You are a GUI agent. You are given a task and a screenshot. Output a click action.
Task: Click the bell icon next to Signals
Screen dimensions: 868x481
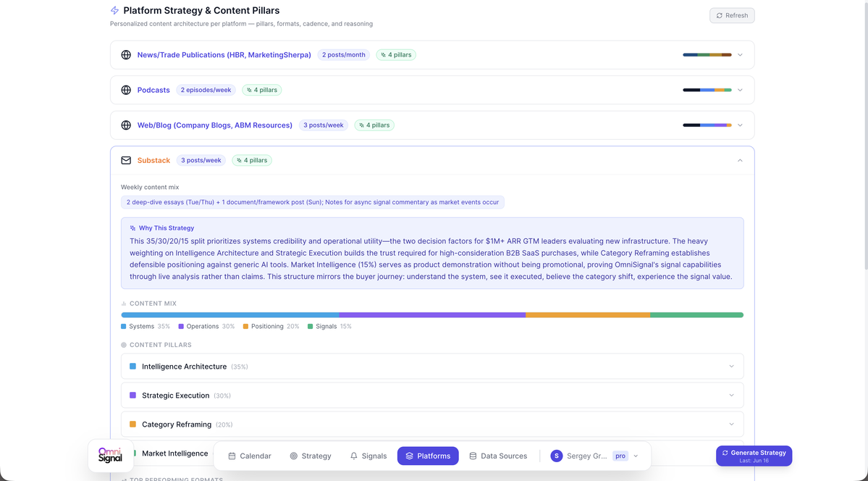click(x=354, y=456)
